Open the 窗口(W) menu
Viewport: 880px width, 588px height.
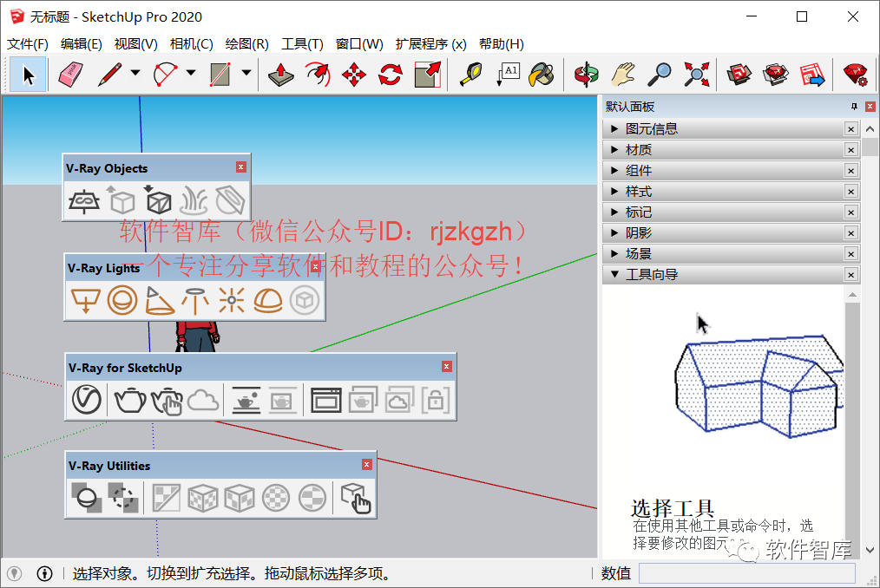[359, 43]
